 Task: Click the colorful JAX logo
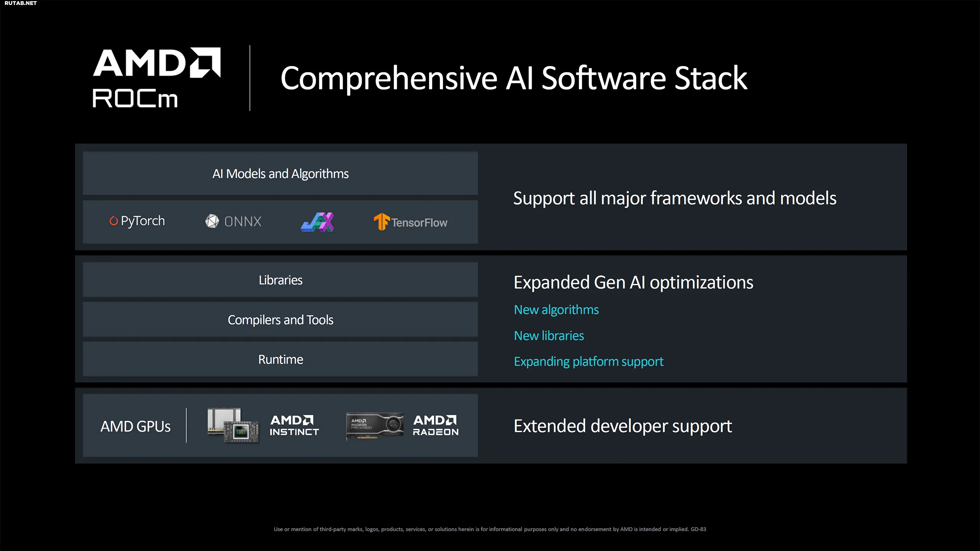click(317, 222)
